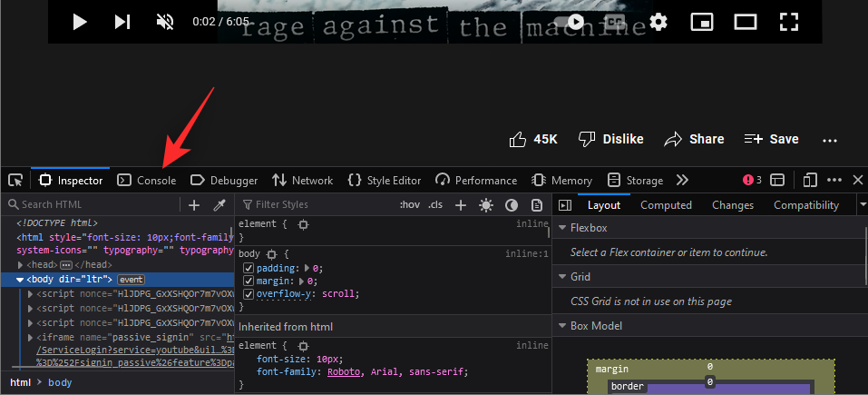The width and height of the screenshot is (868, 395).
Task: Expand padding shorthand value arrow
Action: [x=307, y=268]
